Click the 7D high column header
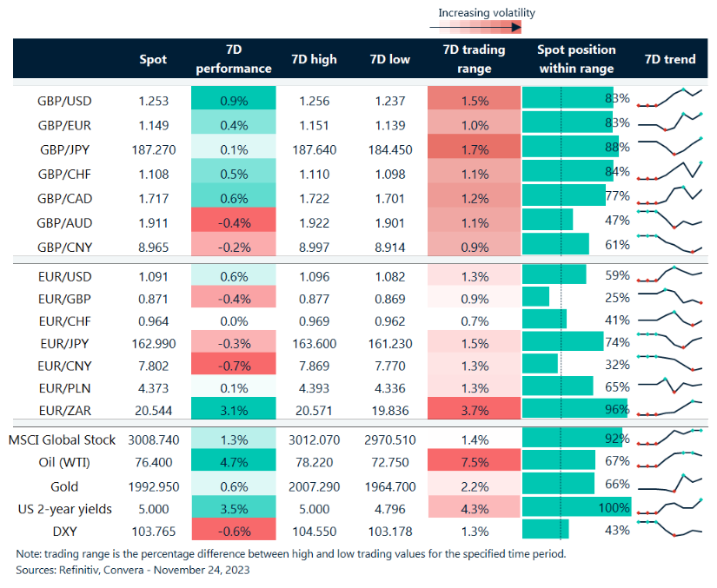717x588 pixels. pos(314,59)
